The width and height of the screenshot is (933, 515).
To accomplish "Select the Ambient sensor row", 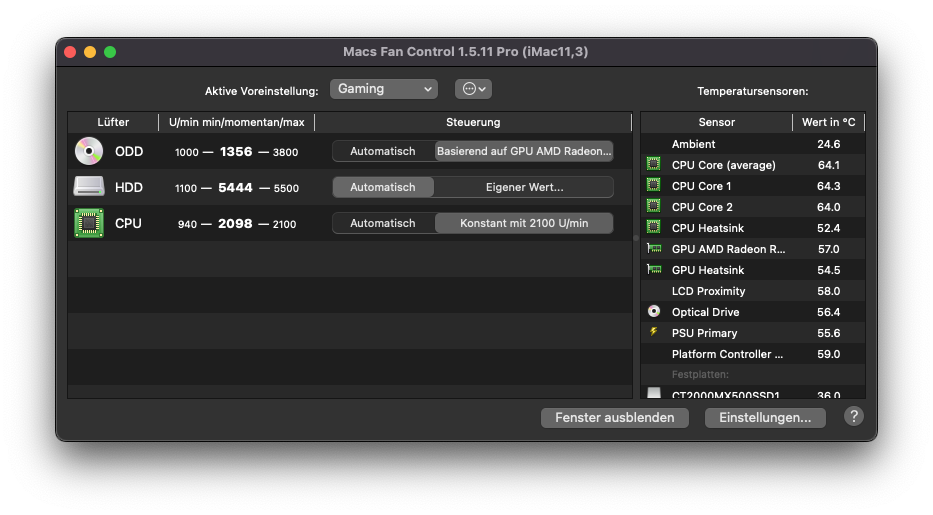I will (753, 144).
